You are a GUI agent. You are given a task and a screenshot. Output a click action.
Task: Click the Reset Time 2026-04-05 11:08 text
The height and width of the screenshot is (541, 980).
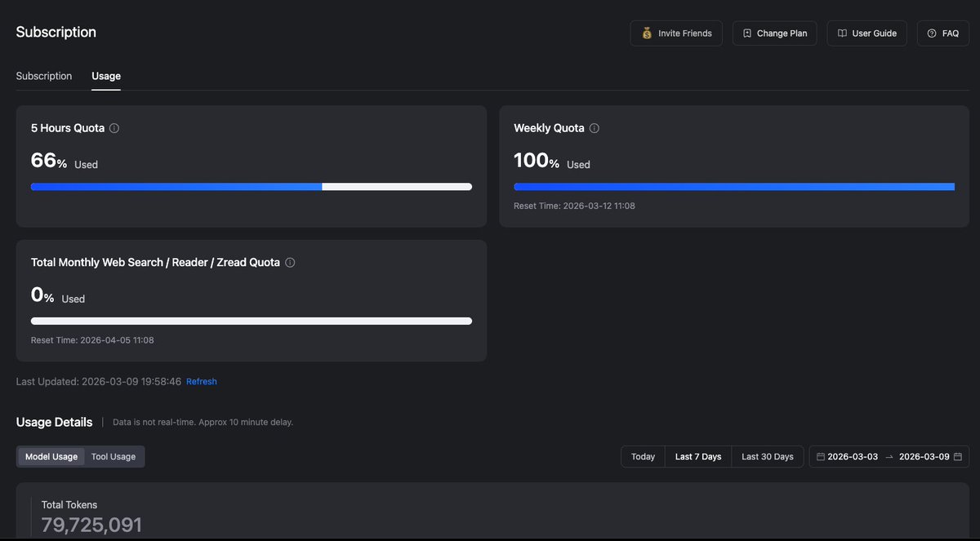[x=92, y=340]
